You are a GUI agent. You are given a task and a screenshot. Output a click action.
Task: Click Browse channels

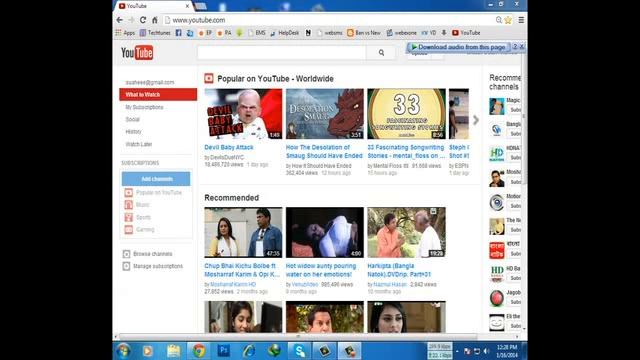coord(147,254)
